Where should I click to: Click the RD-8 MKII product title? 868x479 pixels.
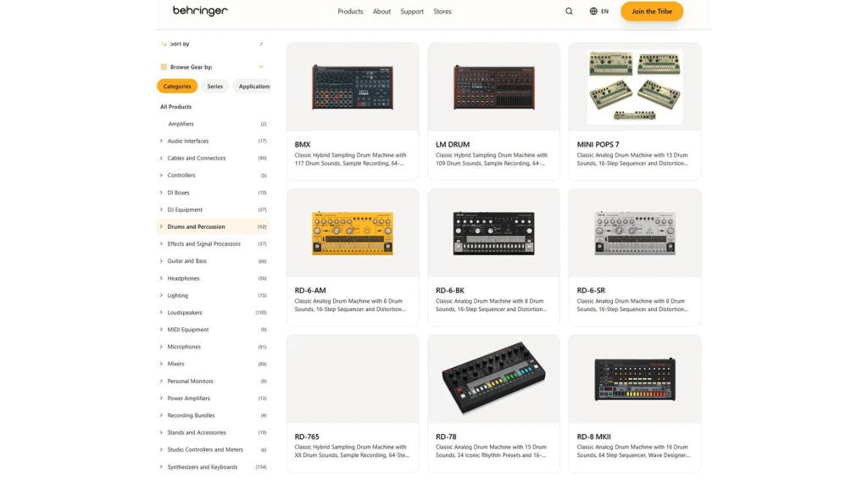593,437
